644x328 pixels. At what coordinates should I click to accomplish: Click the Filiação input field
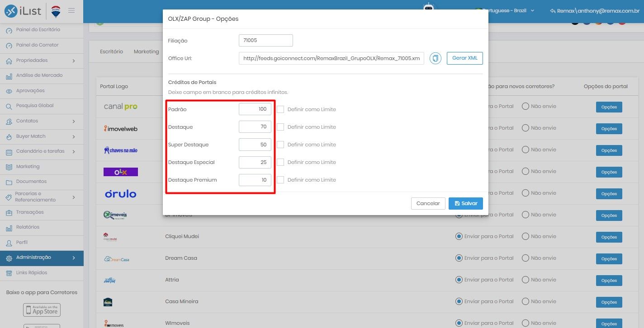point(266,40)
